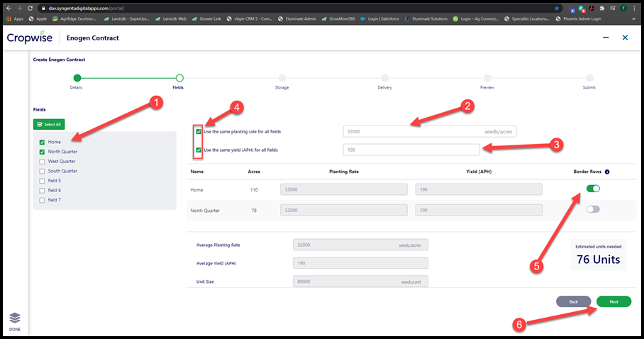Click the yield (APH) input showing 190

click(x=411, y=150)
